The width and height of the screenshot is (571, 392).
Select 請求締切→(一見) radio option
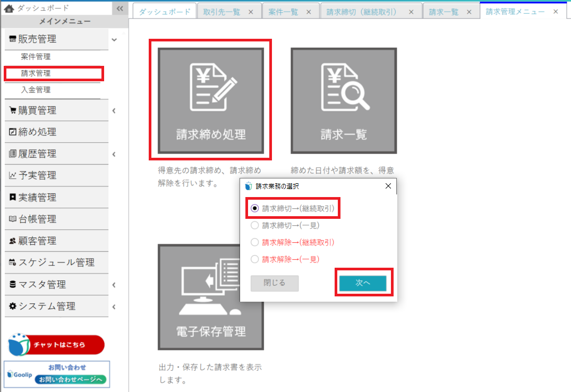tap(254, 225)
